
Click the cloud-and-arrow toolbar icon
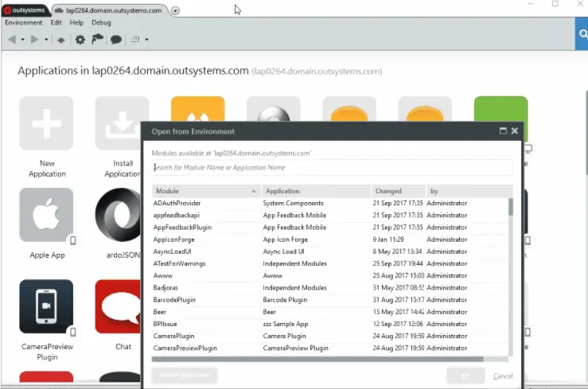pyautogui.click(x=98, y=39)
